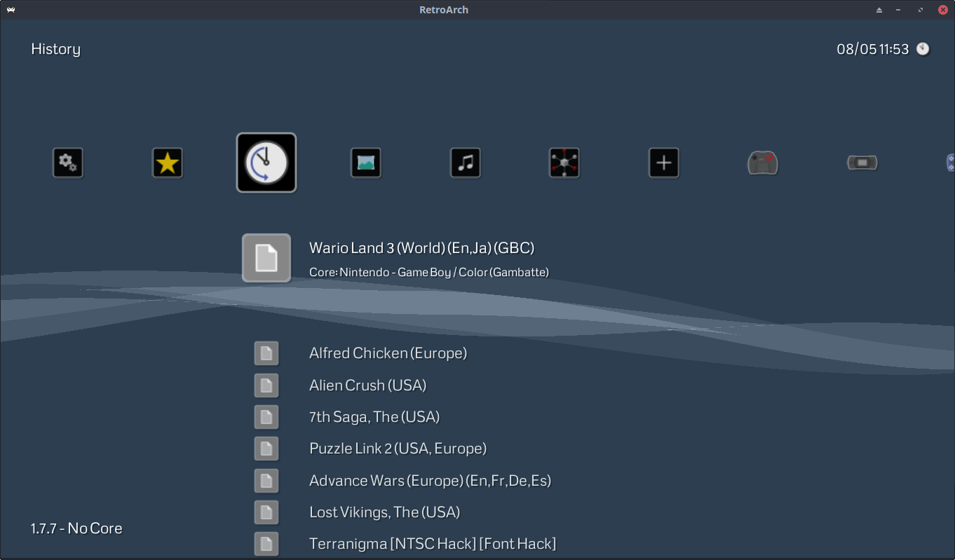
Task: Close the RetroArch window
Action: [x=942, y=10]
